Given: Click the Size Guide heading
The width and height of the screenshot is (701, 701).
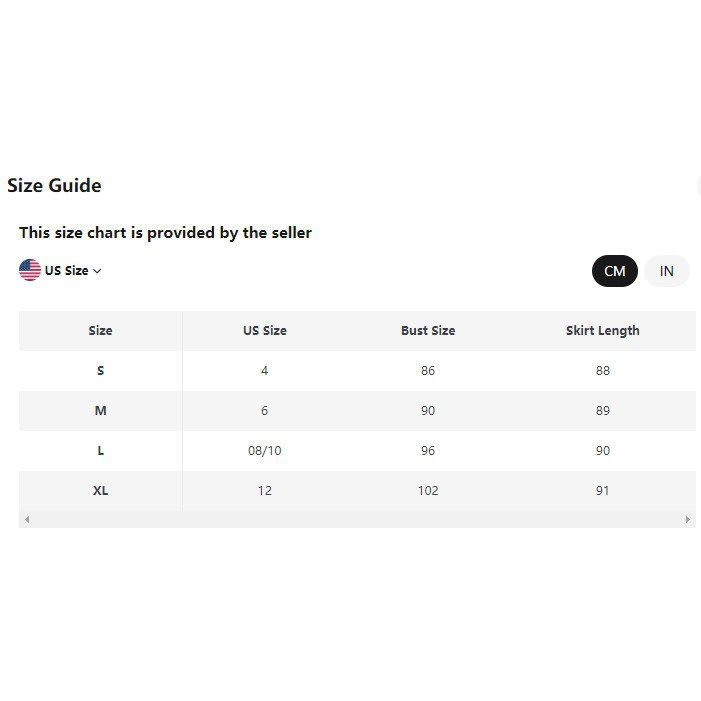Looking at the screenshot, I should (x=54, y=185).
